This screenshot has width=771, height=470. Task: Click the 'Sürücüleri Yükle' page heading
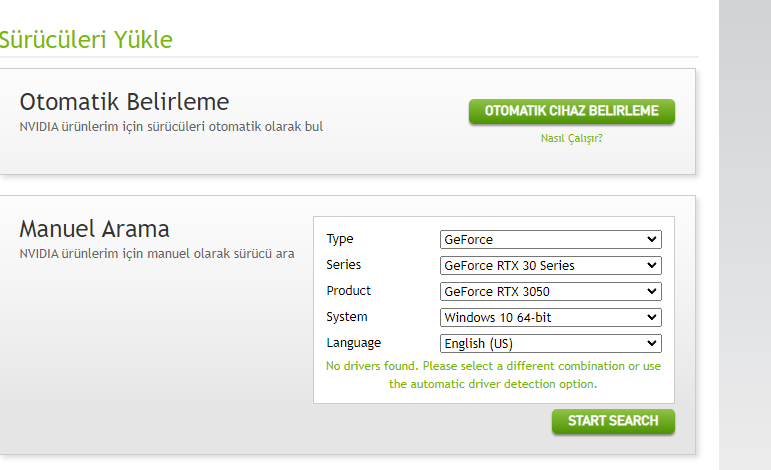coord(86,40)
